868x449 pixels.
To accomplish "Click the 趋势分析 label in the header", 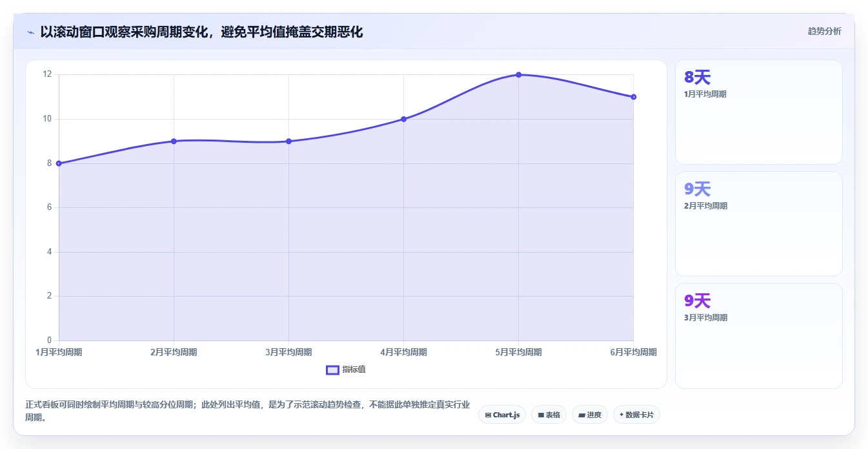I will [x=824, y=31].
